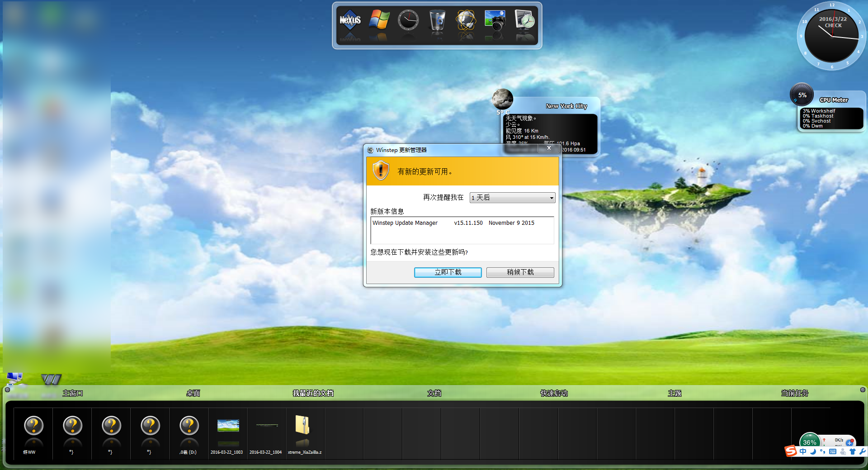Switch to the 文档 shelf tab
Viewport: 868px width, 470px height.
coord(434,394)
